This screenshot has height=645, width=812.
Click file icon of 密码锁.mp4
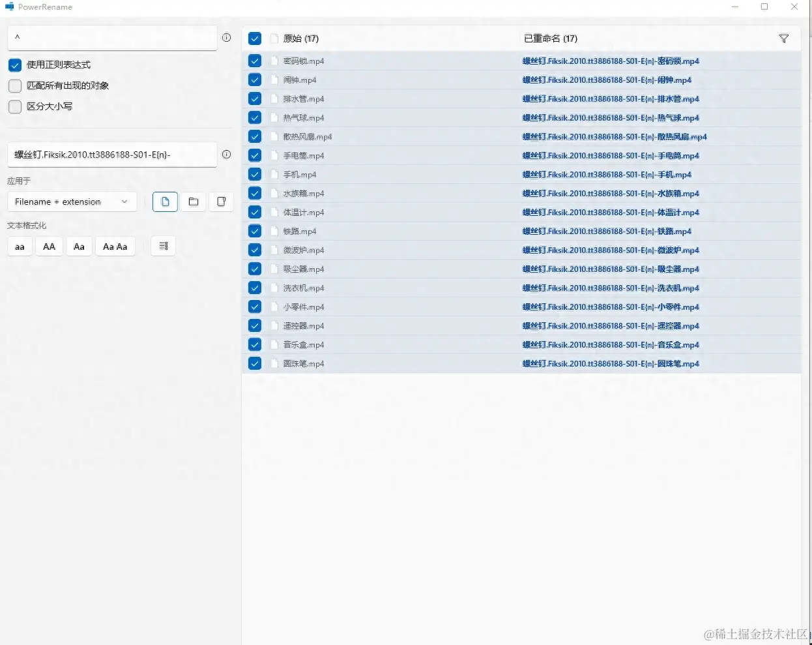point(274,61)
